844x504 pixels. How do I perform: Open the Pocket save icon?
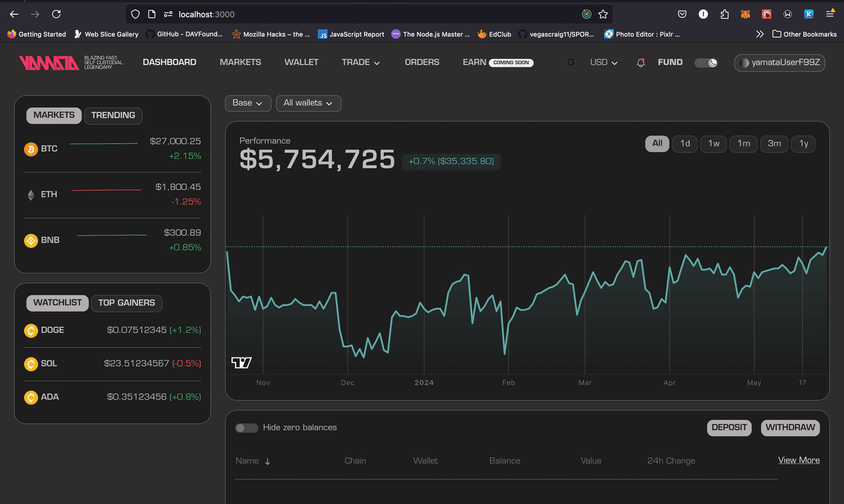pyautogui.click(x=682, y=14)
